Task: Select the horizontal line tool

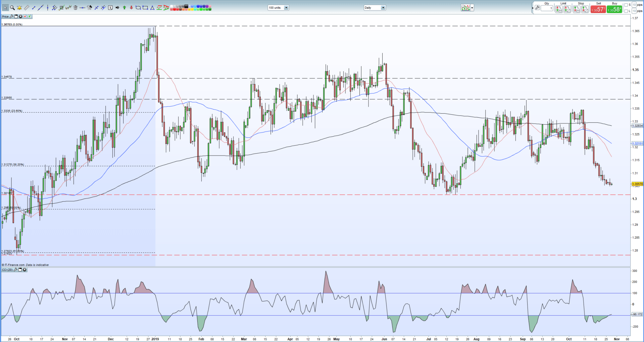Action: pos(82,8)
